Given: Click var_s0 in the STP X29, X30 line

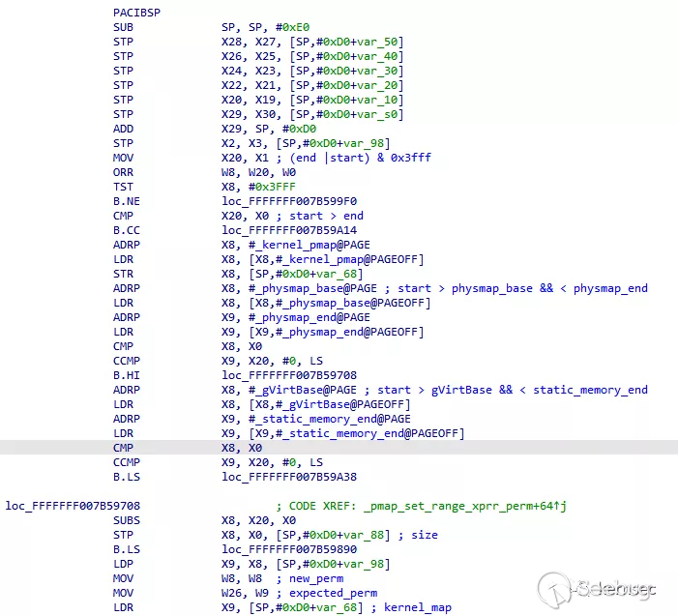Looking at the screenshot, I should click(x=377, y=114).
